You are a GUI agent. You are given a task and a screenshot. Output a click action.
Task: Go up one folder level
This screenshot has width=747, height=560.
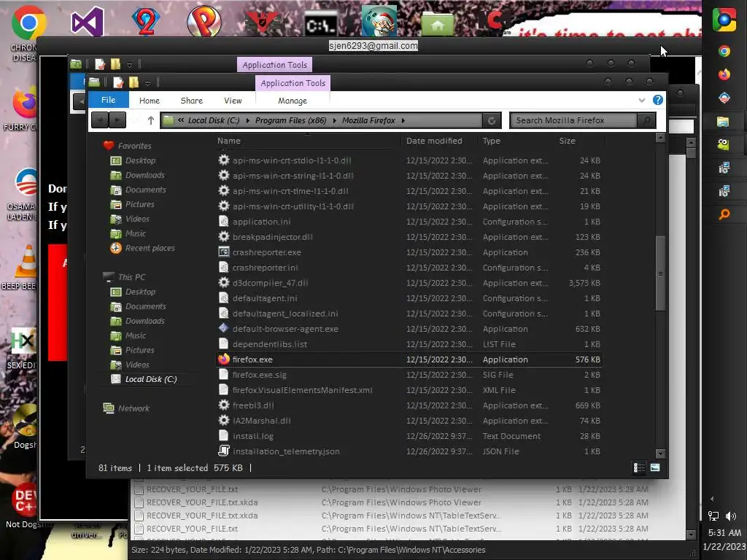coord(150,120)
